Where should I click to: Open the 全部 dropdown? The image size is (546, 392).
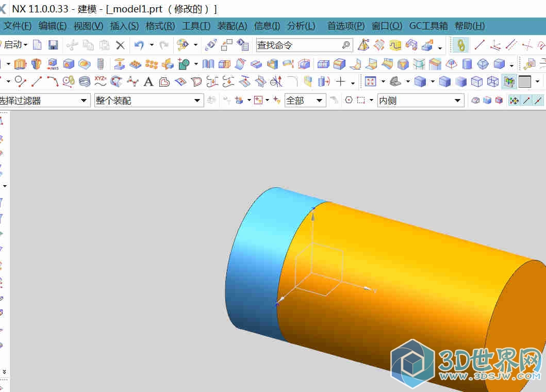coord(305,101)
